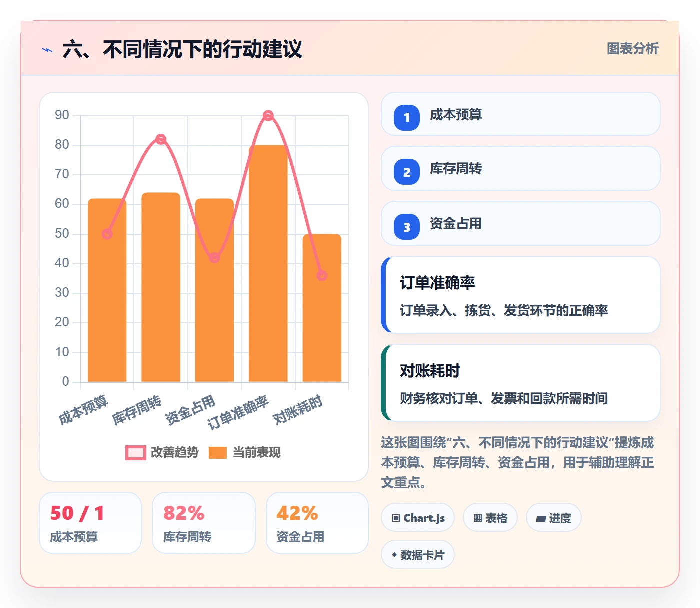Viewport: 700px width, 608px height.
Task: Open the 订单准确率 card
Action: pyautogui.click(x=521, y=295)
